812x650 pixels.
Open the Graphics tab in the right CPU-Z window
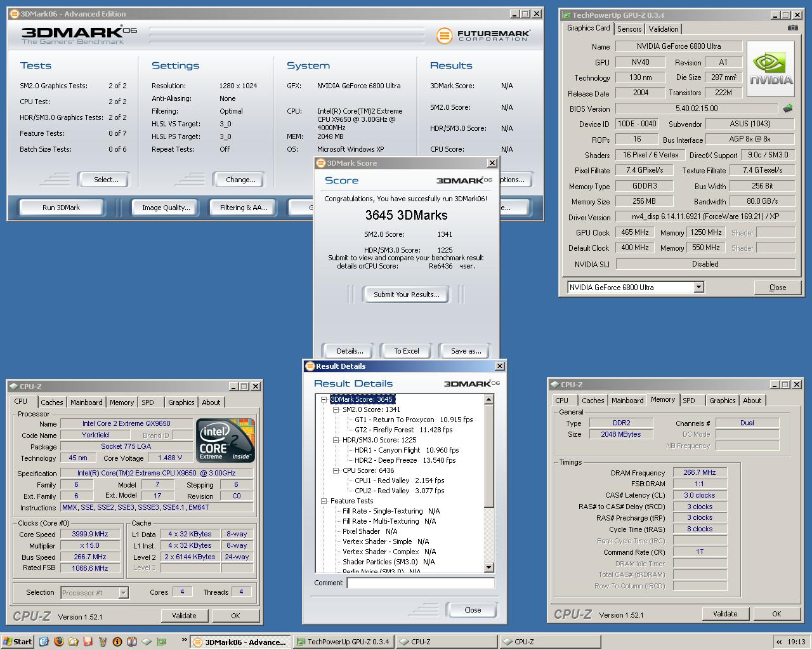click(723, 401)
